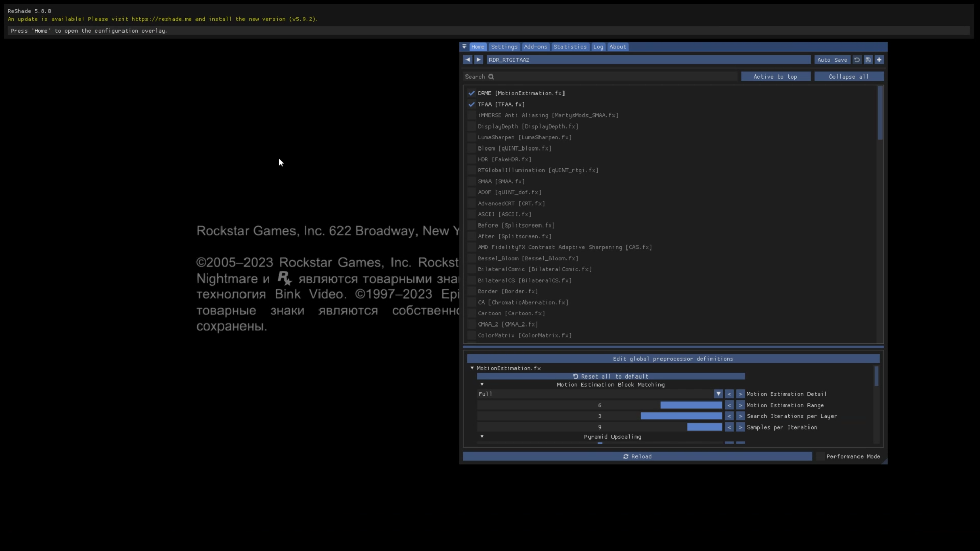Decrease Search Iterations per Layer value
Screen dimensions: 980x551
pos(729,416)
